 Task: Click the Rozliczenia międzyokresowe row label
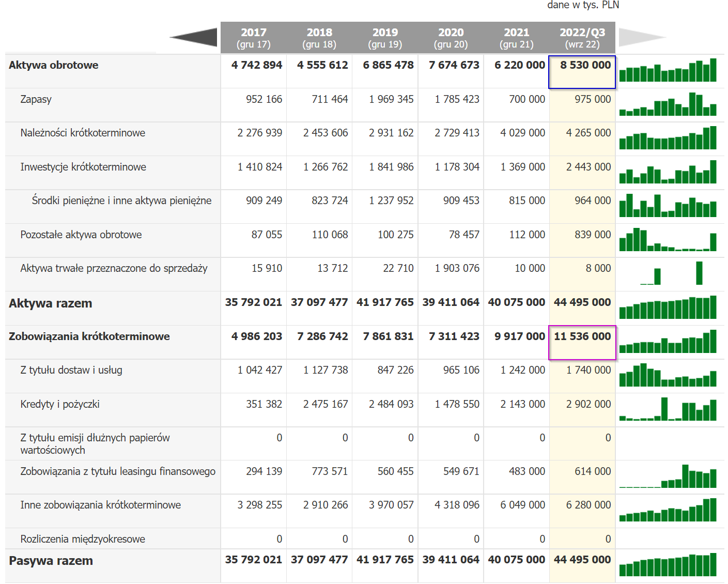[x=83, y=539]
